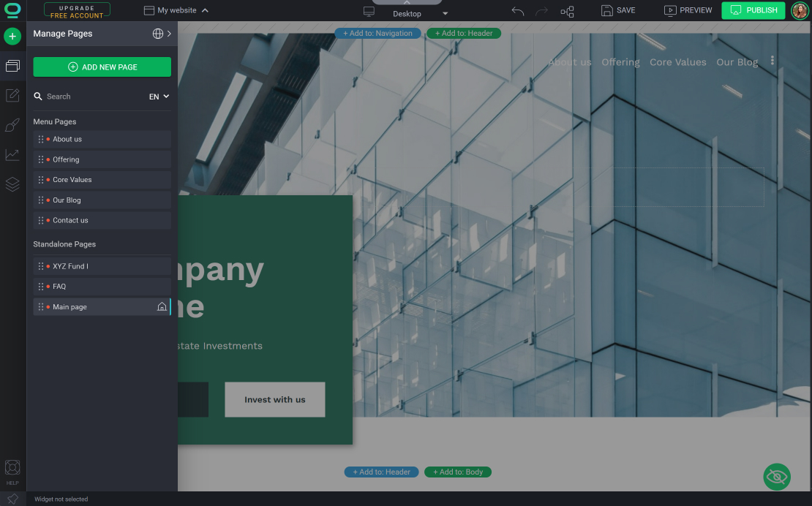Click drag handle of Core Values page
Screen dimensions: 812x506
(x=41, y=180)
